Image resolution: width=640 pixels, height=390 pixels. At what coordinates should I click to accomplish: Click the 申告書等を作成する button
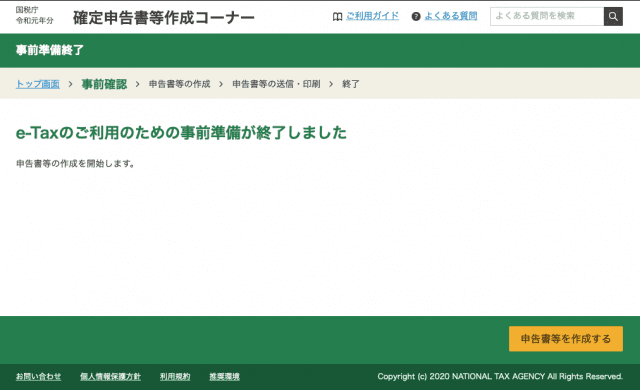pos(566,339)
